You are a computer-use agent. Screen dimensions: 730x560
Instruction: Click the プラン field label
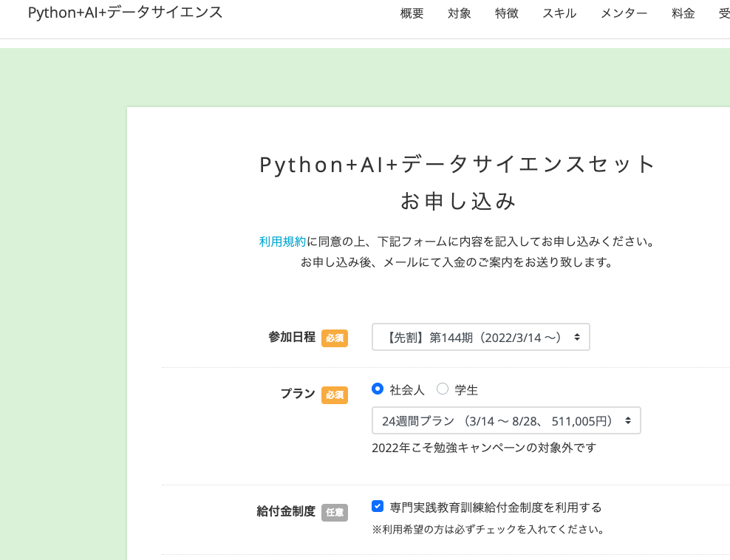point(298,394)
